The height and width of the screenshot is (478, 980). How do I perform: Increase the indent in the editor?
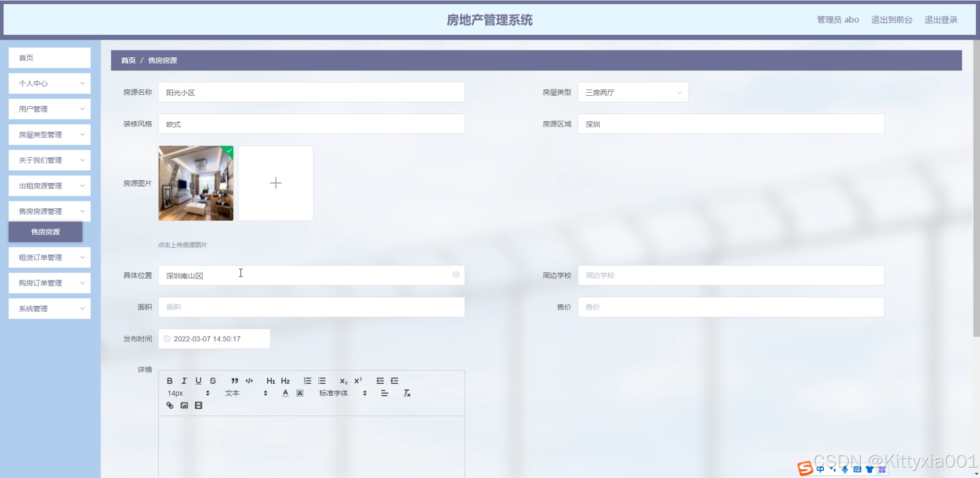click(395, 381)
